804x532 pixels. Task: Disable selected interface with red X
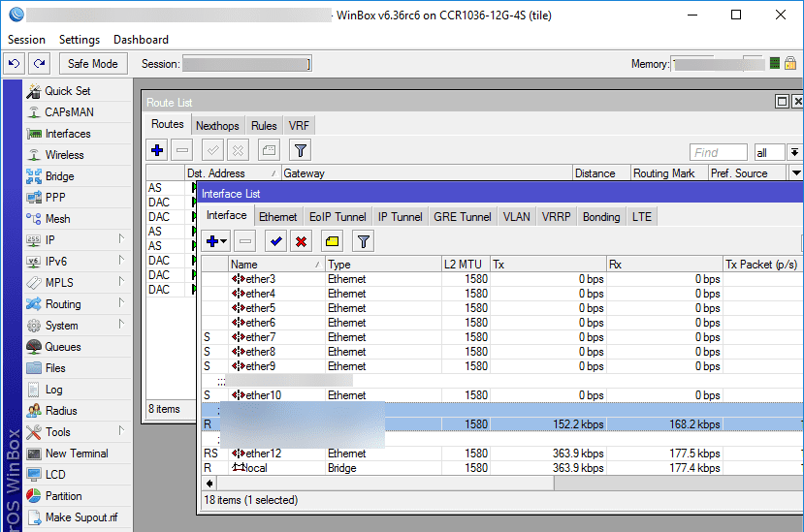click(302, 241)
